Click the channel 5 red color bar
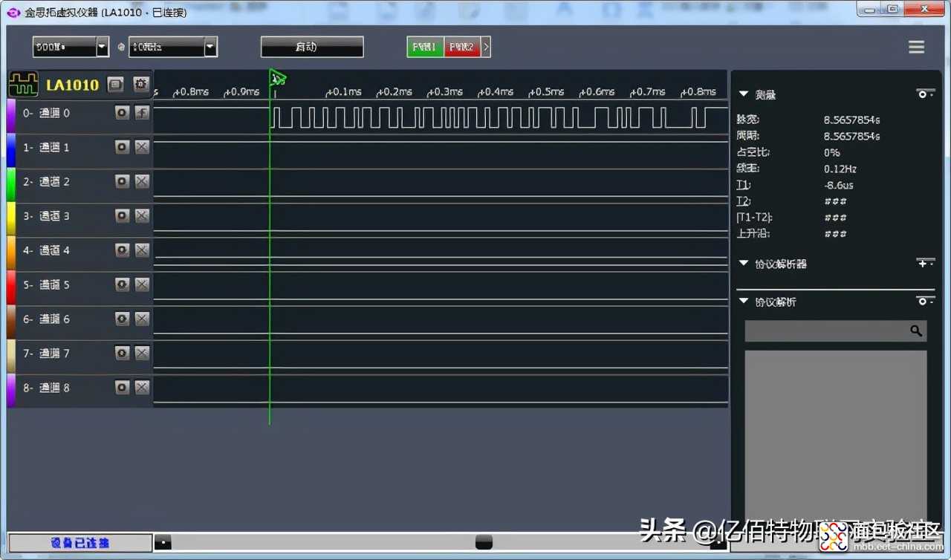Screen dimensions: 951x560 [11, 288]
